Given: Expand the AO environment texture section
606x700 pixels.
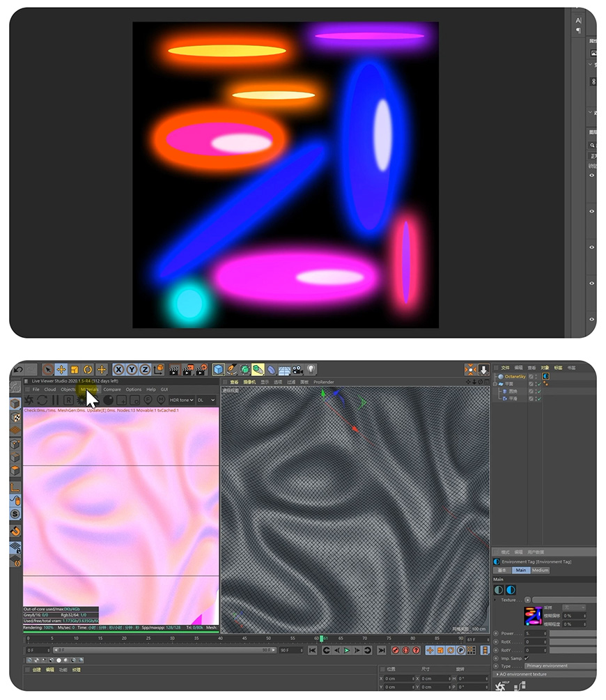Looking at the screenshot, I should click(522, 674).
